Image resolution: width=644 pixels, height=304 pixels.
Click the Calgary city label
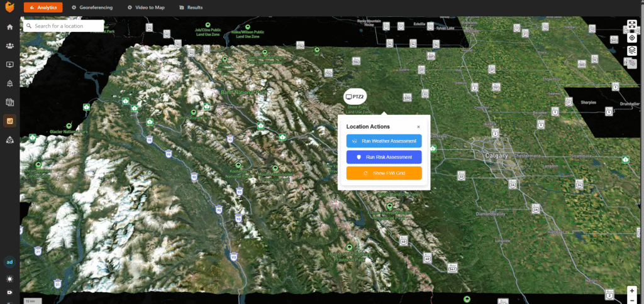[x=497, y=156]
